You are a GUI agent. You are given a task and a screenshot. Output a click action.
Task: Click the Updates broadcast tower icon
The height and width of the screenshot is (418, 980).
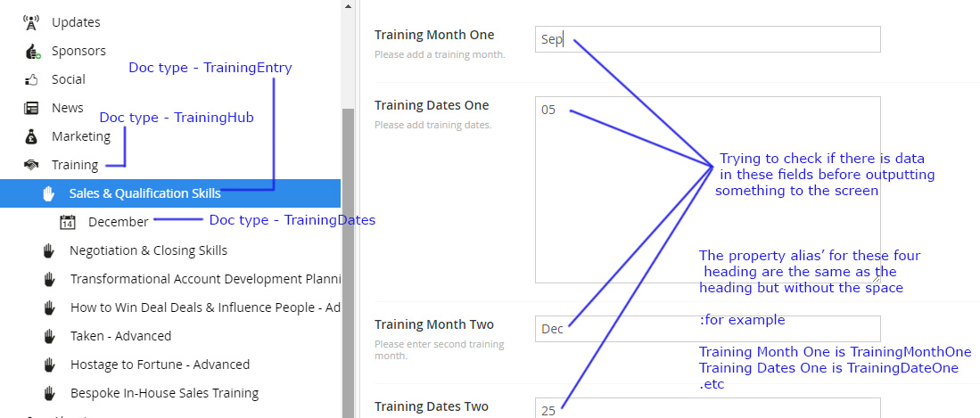(32, 22)
